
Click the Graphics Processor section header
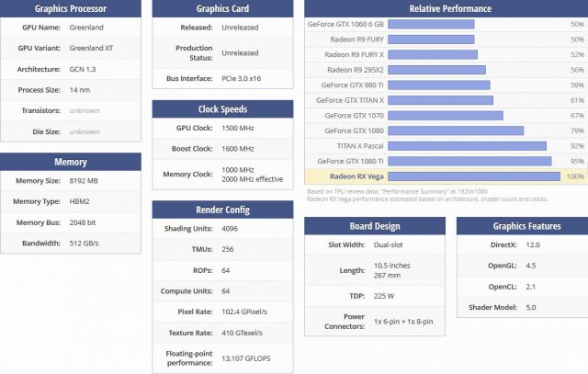pos(71,8)
